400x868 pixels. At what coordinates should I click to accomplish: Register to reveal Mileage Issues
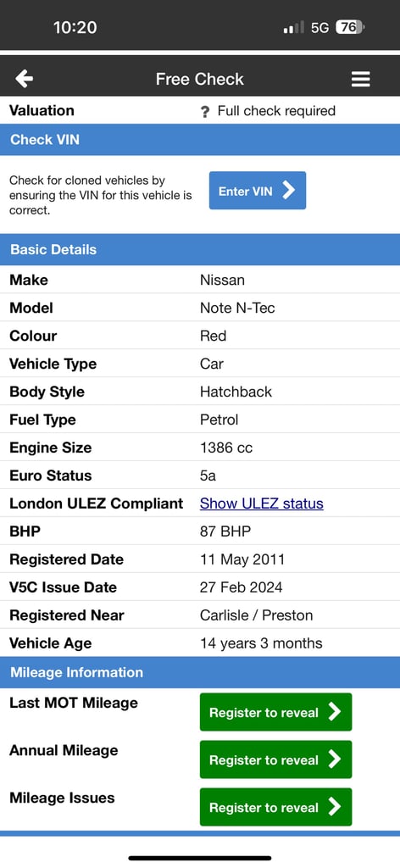[x=275, y=807]
